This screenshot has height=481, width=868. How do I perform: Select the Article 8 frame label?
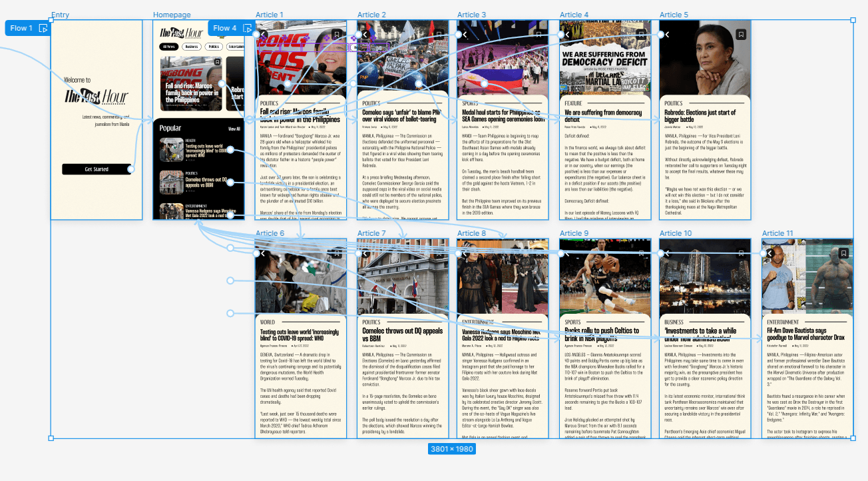(x=471, y=233)
